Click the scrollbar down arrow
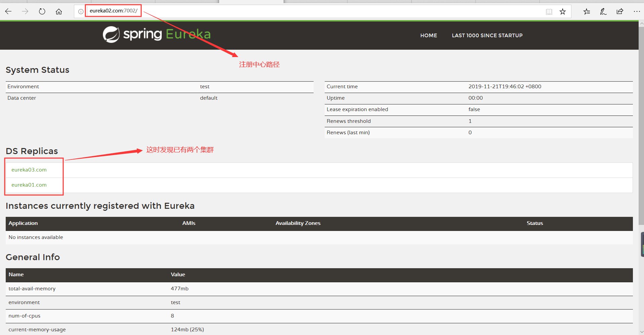The height and width of the screenshot is (335, 644). [x=641, y=332]
